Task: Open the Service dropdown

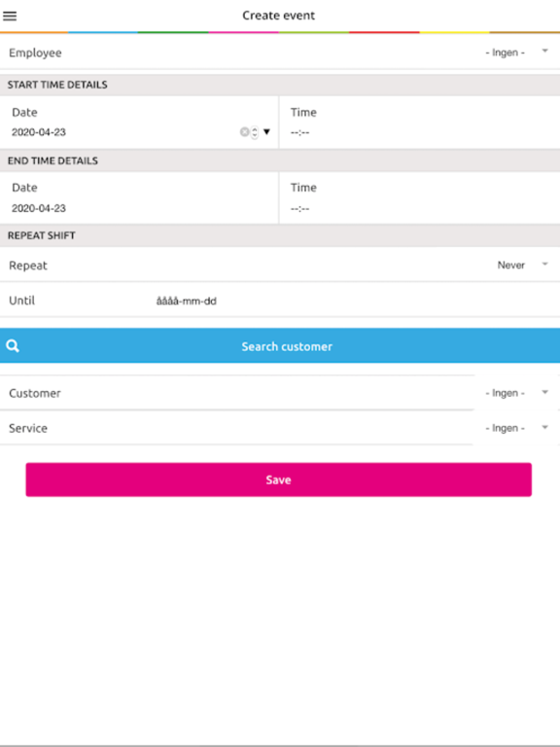Action: tap(516, 428)
